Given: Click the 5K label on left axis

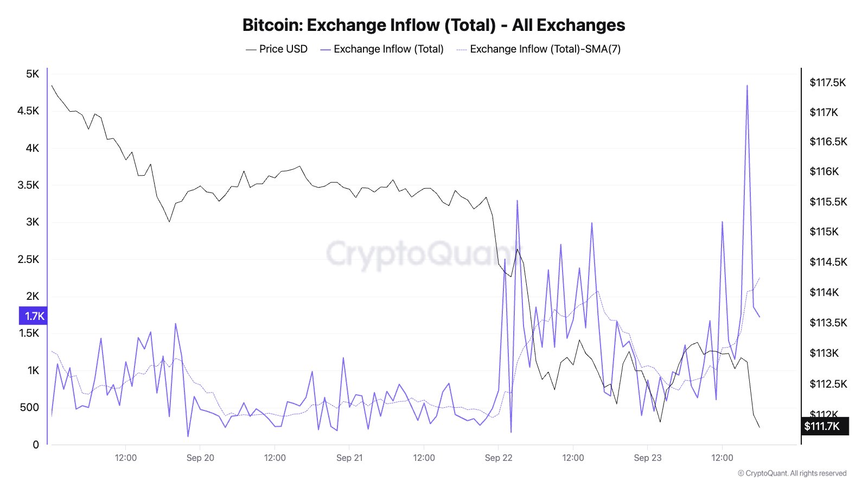Looking at the screenshot, I should pos(33,74).
